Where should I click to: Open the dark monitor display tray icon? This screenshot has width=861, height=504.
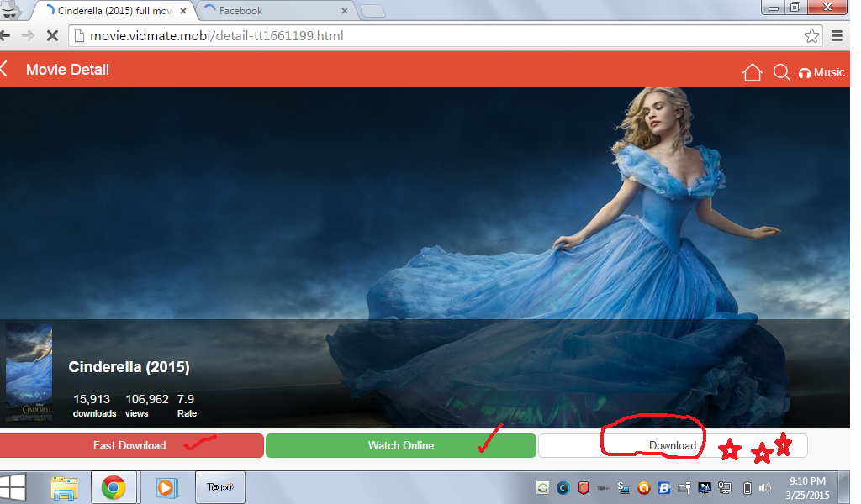pyautogui.click(x=705, y=487)
